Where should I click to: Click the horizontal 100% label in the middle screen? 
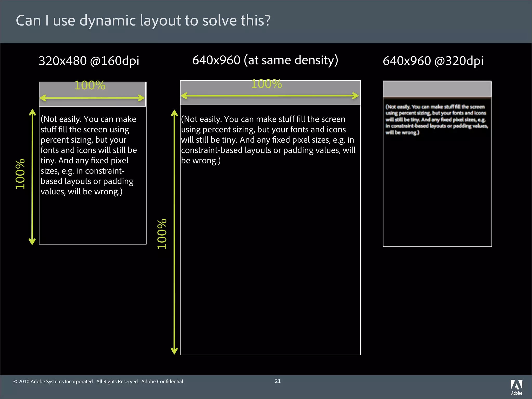pos(266,84)
